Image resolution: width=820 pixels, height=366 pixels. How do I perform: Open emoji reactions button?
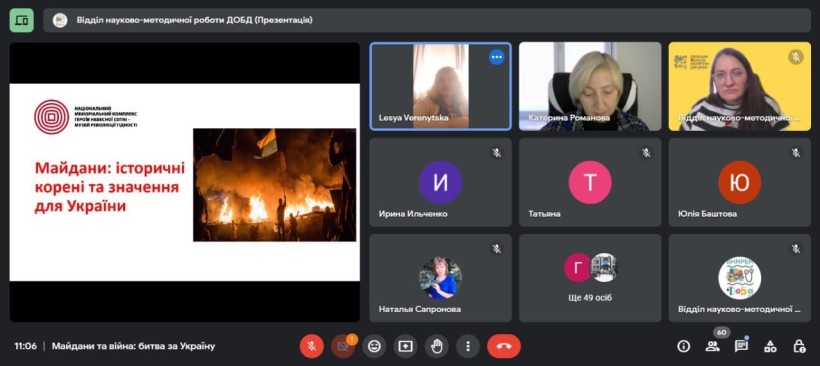374,346
